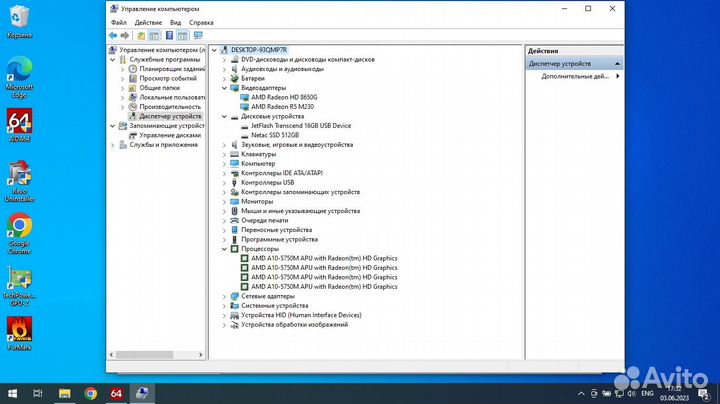Collapse Диспетчер устройств actions header arrow

click(x=618, y=64)
